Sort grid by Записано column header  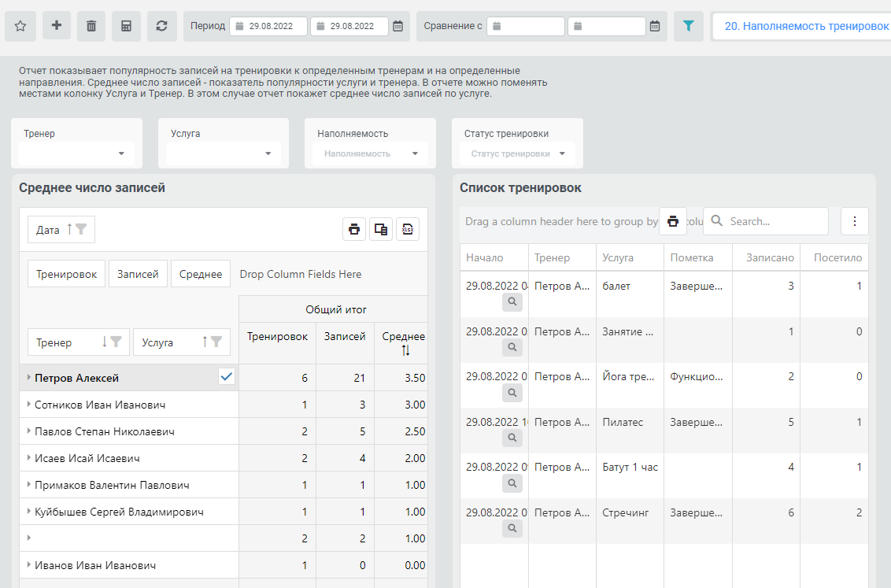(766, 257)
